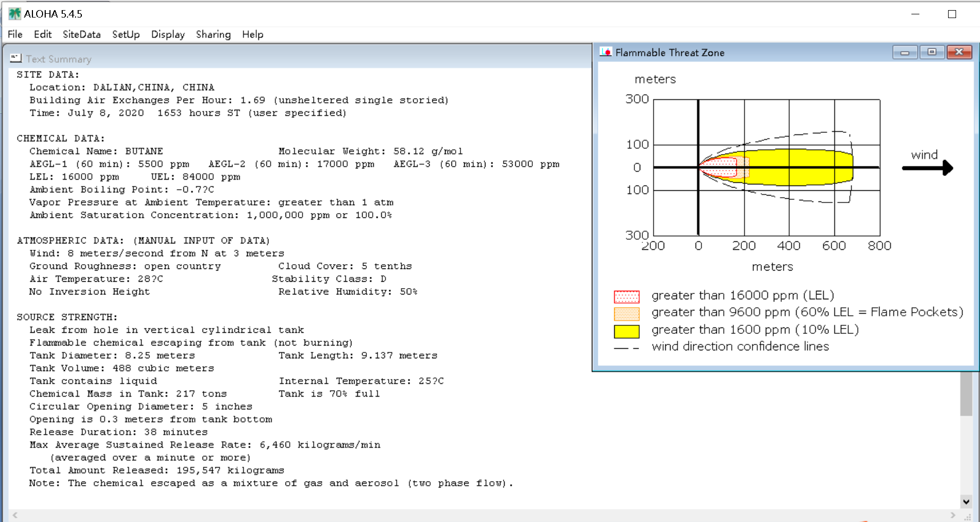
Task: Click the red LEL legend swatch
Action: pos(626,297)
